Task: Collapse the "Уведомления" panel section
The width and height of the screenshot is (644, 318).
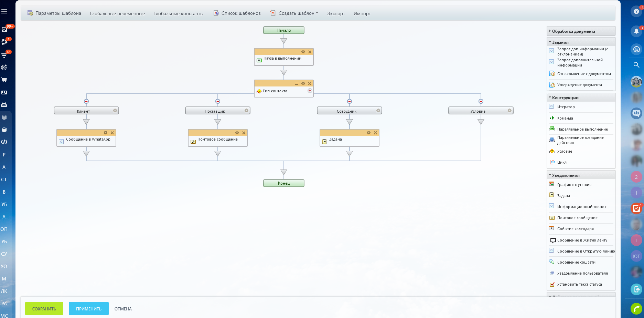Action: tap(566, 175)
